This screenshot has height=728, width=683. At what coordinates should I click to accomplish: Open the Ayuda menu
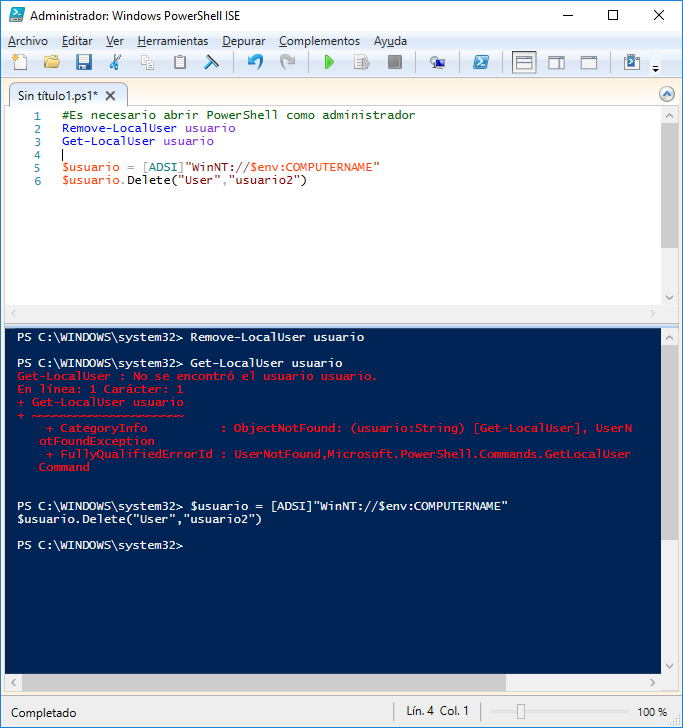pyautogui.click(x=390, y=41)
